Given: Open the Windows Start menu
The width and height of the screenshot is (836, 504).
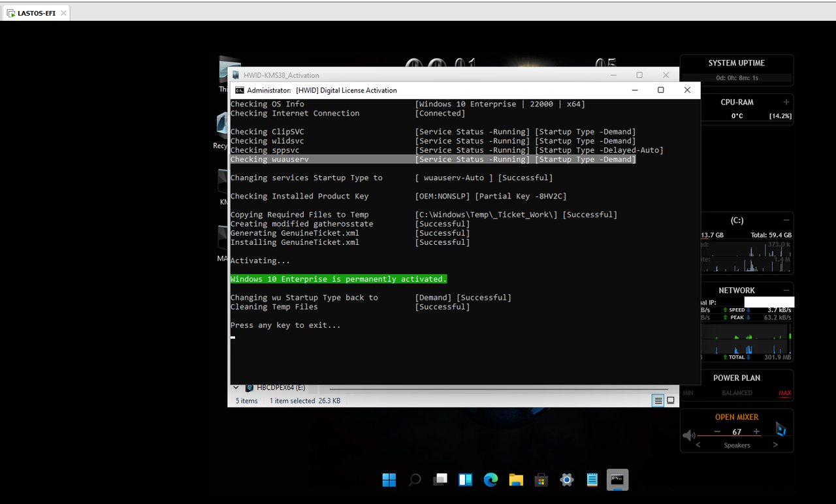Looking at the screenshot, I should click(x=389, y=480).
